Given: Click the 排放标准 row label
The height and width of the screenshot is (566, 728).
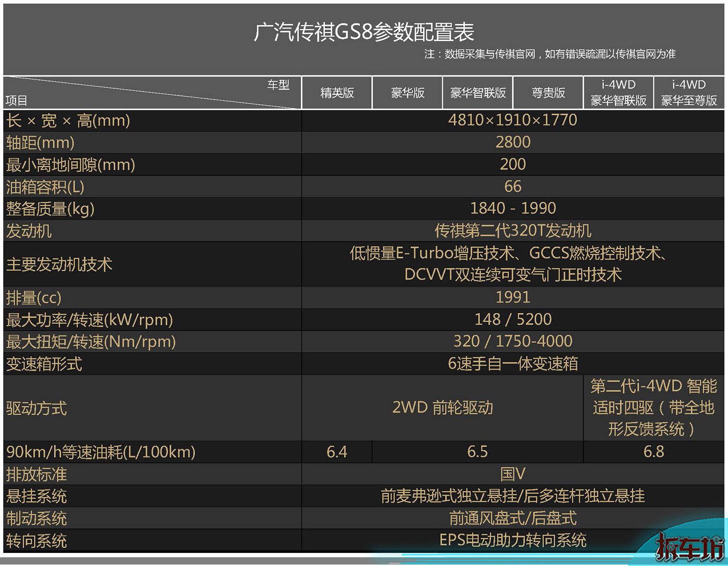Looking at the screenshot, I should point(36,474).
